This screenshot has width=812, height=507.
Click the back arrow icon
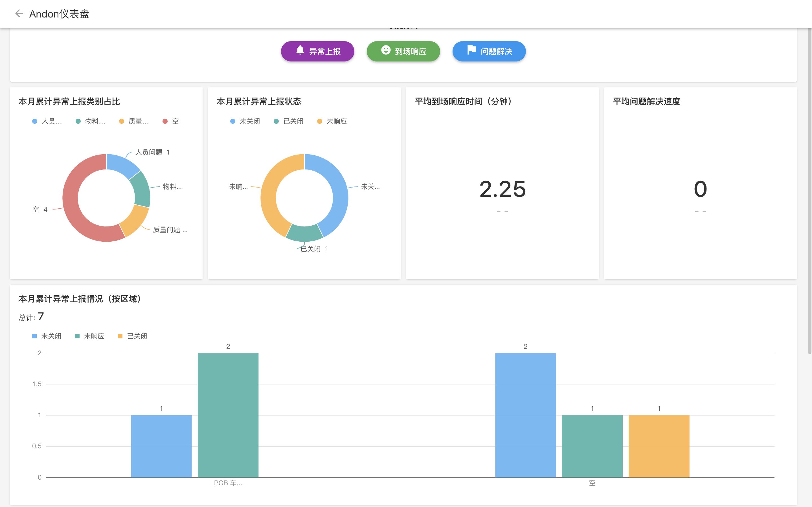(19, 14)
